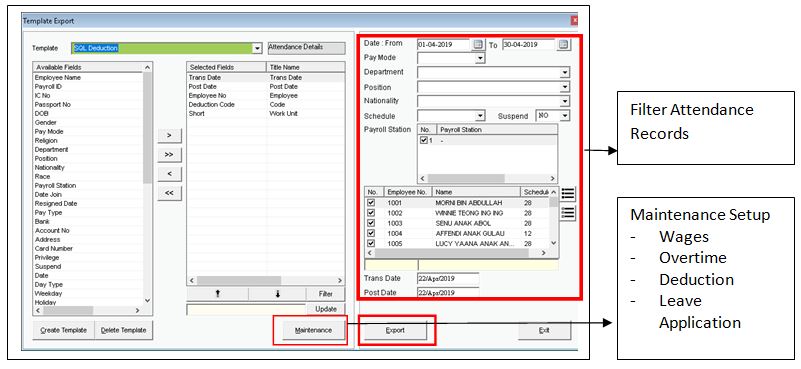The height and width of the screenshot is (369, 801).
Task: Open the To date calendar picker
Action: [x=563, y=44]
